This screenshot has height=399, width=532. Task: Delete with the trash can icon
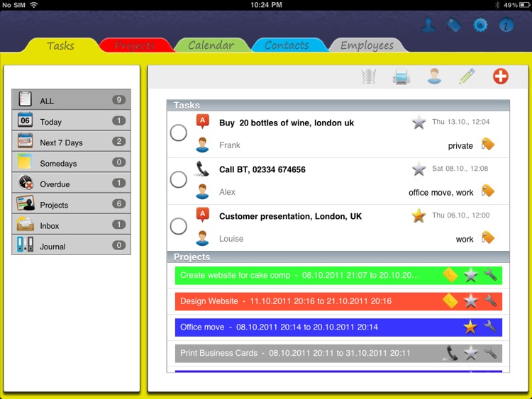pyautogui.click(x=369, y=77)
